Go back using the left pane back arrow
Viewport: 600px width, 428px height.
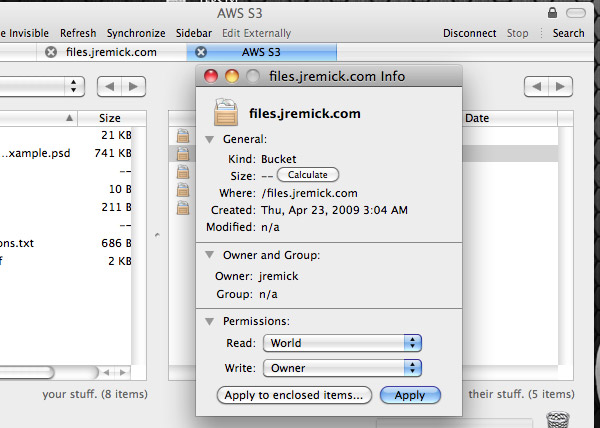coord(109,86)
